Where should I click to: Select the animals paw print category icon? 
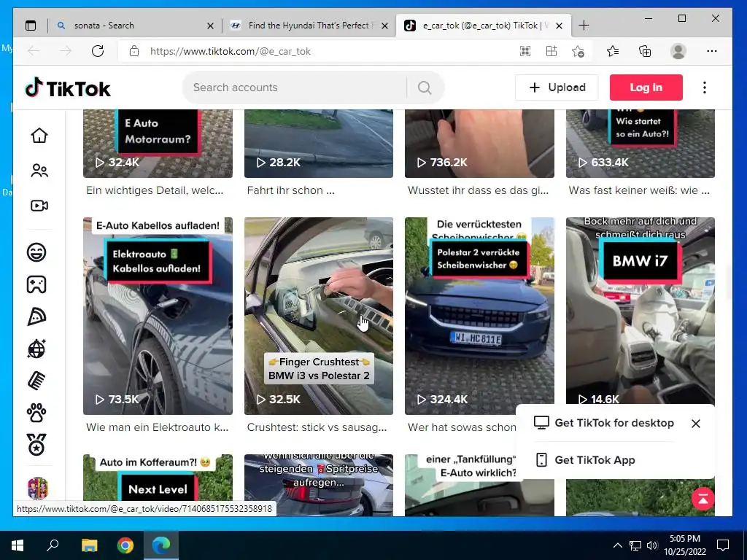coord(36,413)
